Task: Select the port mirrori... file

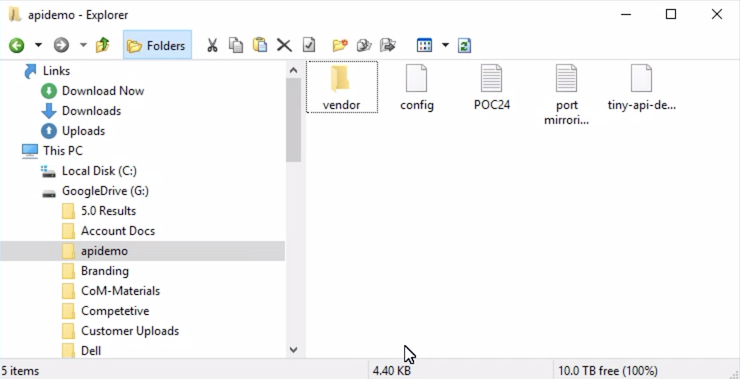Action: click(566, 95)
